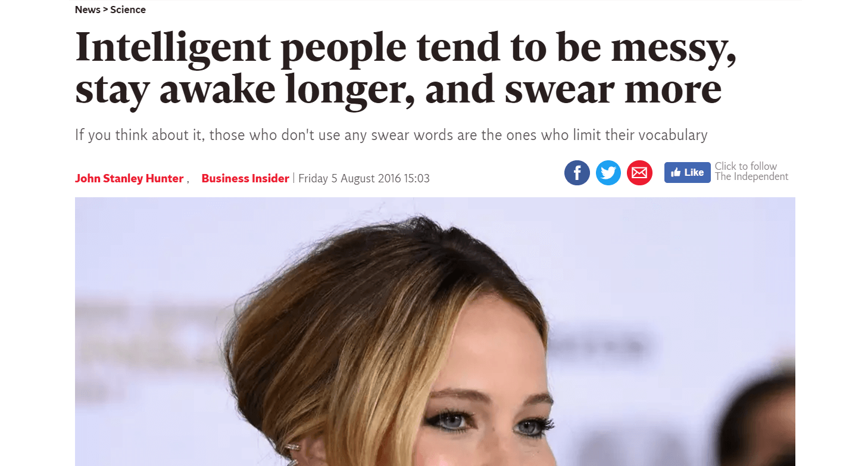Click the 'Click to follow The Independent' text

(x=751, y=172)
